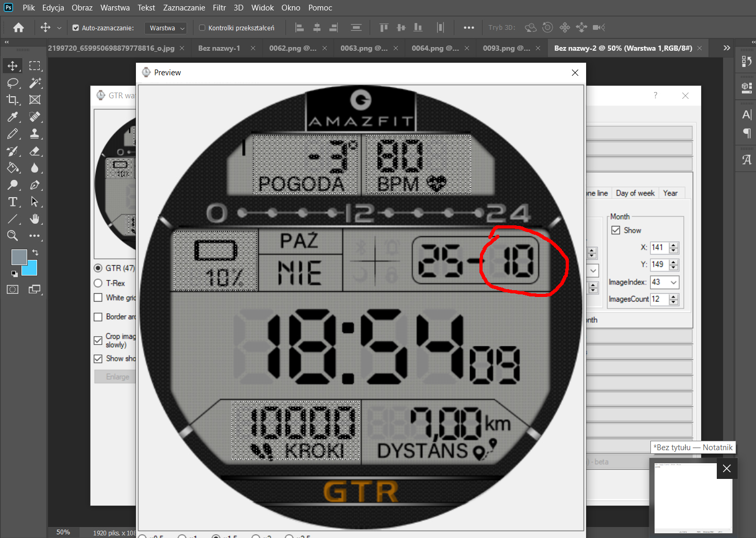The width and height of the screenshot is (756, 538).
Task: Align left edges in options bar
Action: [x=300, y=28]
